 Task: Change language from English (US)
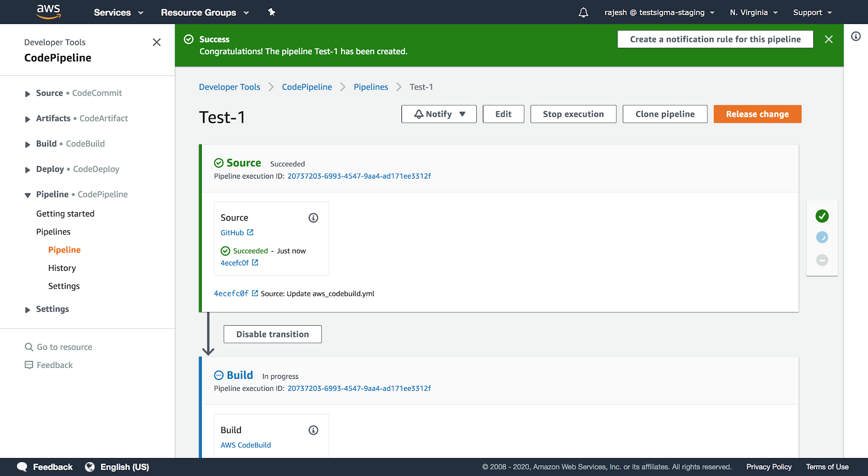[x=124, y=467]
